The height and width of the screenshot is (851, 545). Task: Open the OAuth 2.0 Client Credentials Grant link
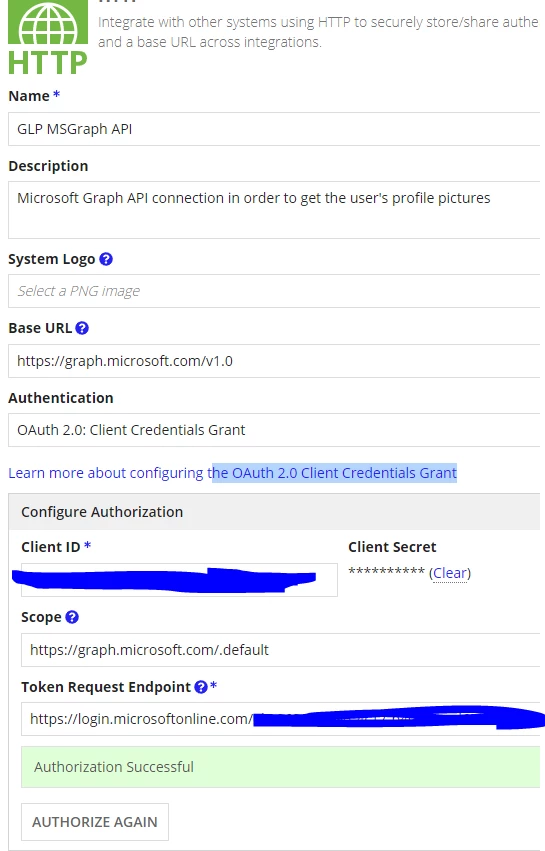point(334,473)
